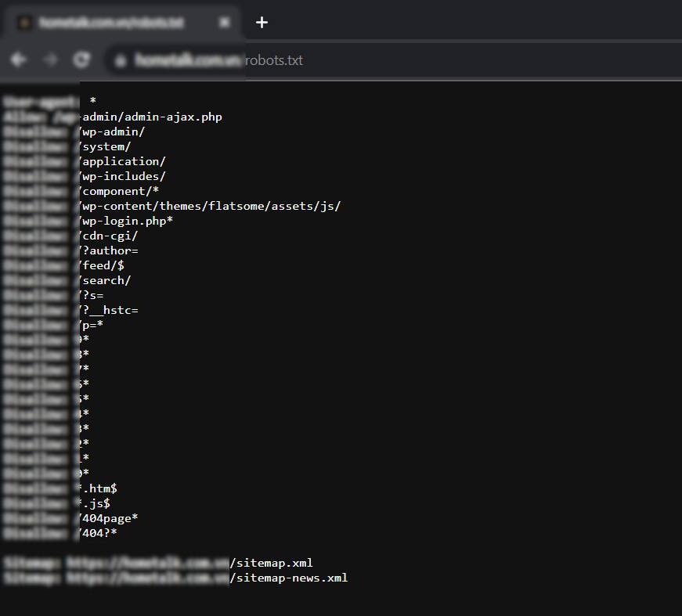Click the /wp-includes/ entry
The width and height of the screenshot is (682, 616).
(122, 176)
